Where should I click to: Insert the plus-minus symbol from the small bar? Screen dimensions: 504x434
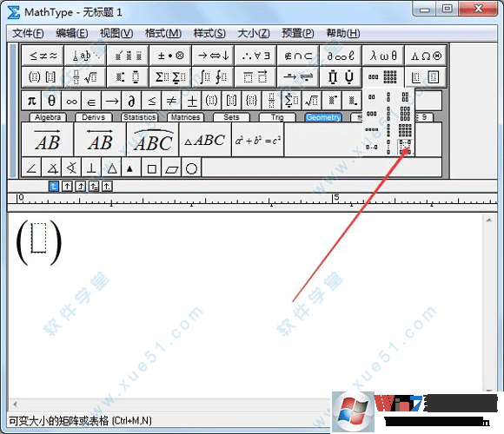tap(191, 101)
